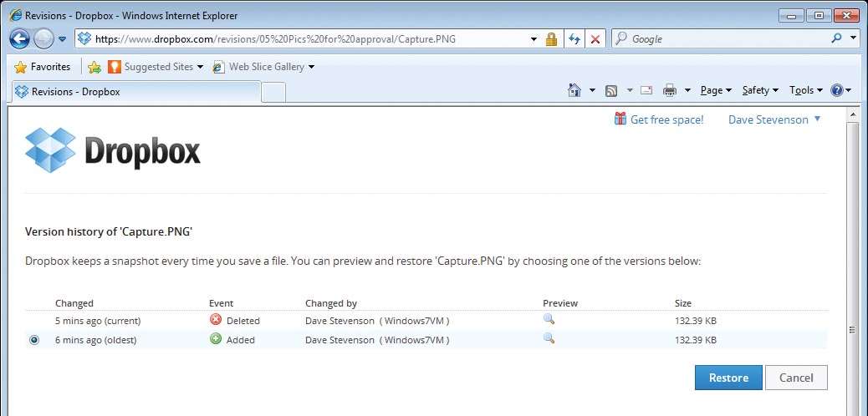Click the Refresh page icon

574,39
